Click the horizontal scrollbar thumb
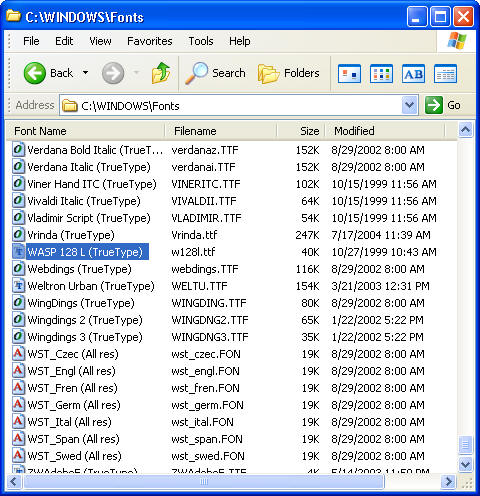 203,481
